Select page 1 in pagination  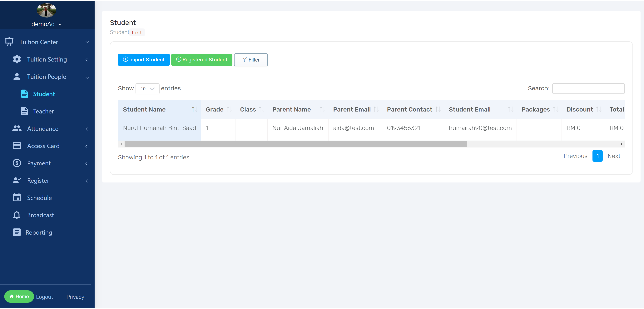click(x=597, y=156)
